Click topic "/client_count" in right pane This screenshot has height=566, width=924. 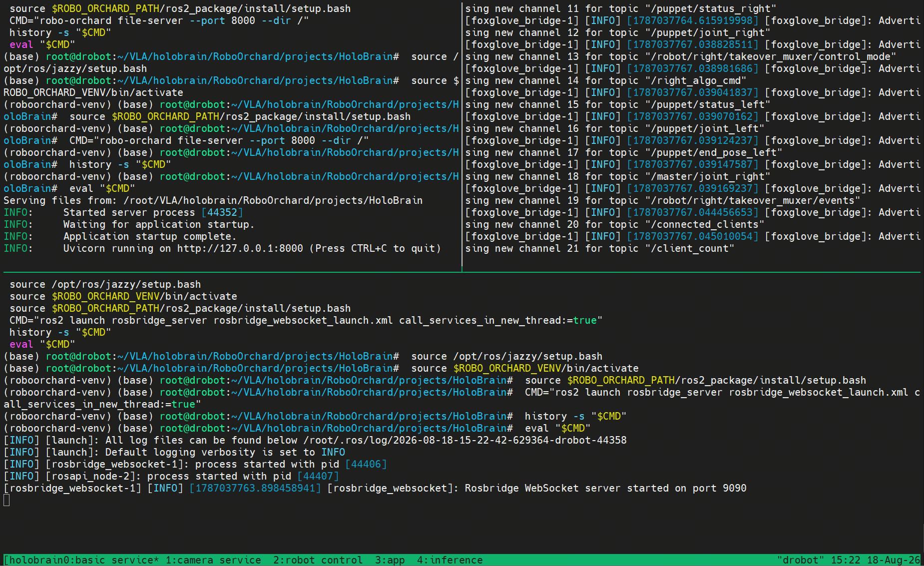click(x=690, y=248)
